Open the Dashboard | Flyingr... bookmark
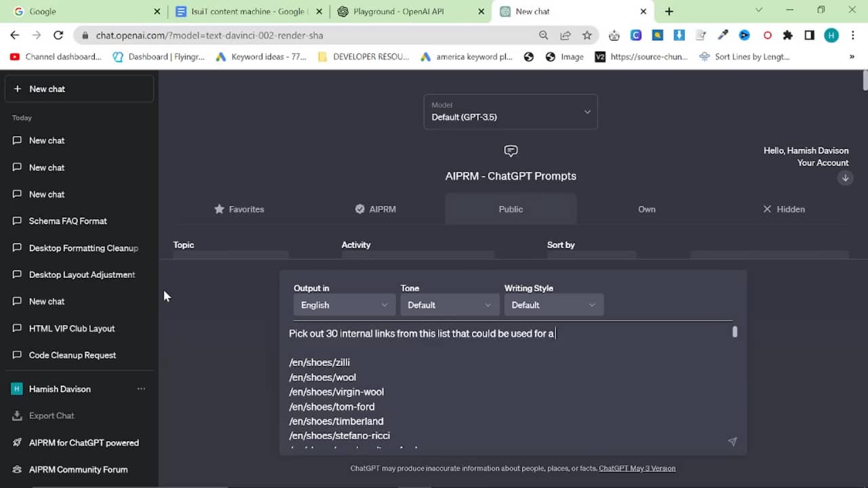Viewport: 868px width, 488px height. pyautogui.click(x=159, y=57)
